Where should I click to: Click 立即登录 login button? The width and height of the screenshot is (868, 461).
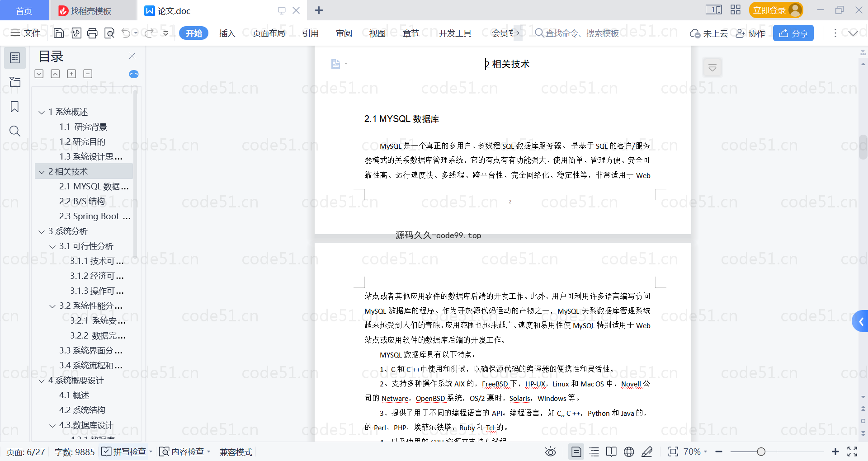[776, 10]
